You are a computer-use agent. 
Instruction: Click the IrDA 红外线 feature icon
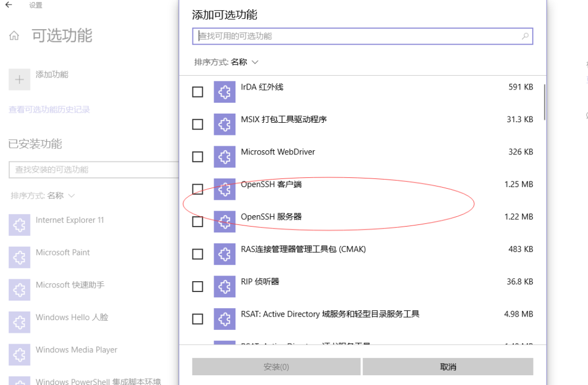click(x=225, y=92)
